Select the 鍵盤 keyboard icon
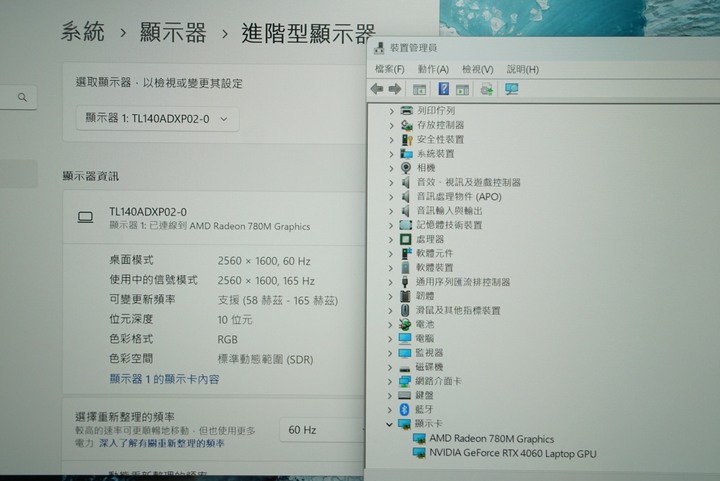The image size is (720, 481). point(405,395)
